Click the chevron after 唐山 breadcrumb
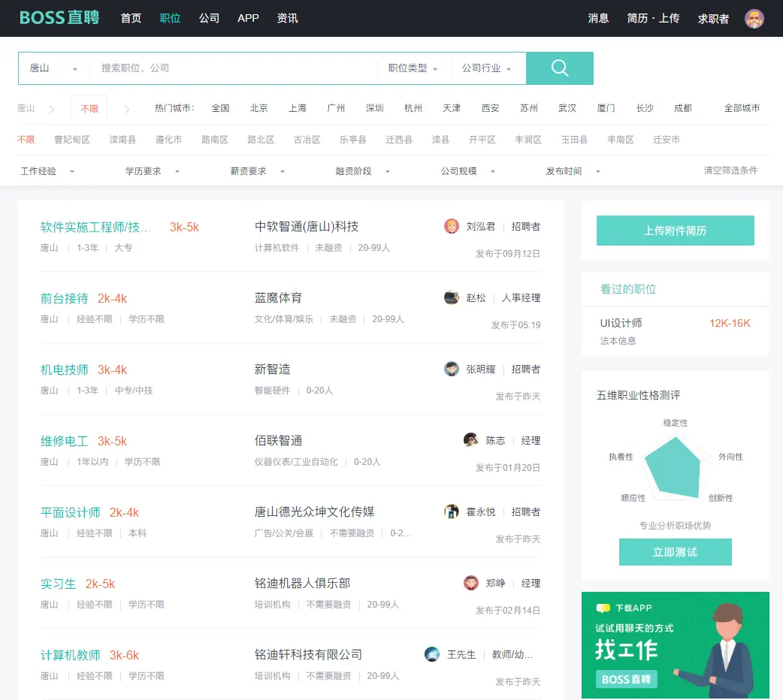 51,109
